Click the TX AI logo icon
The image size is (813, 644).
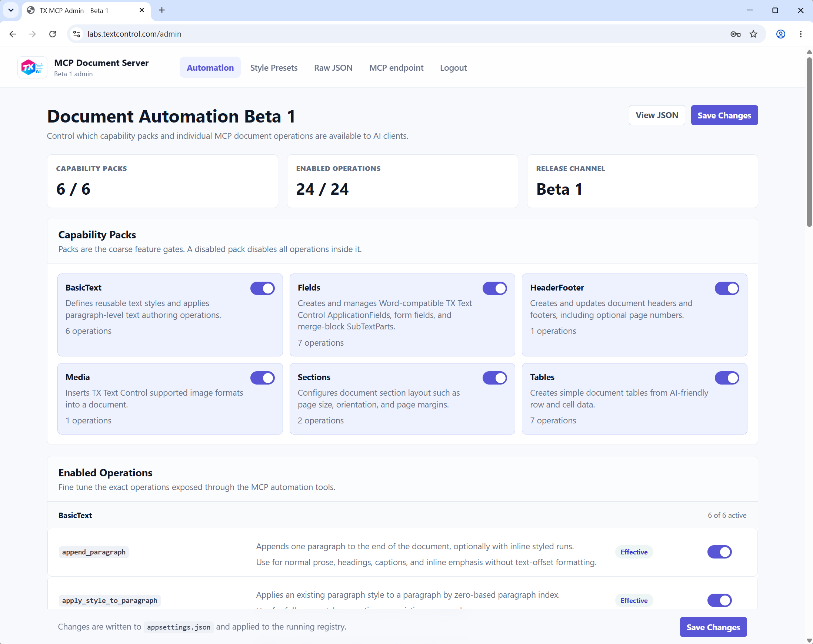(33, 67)
